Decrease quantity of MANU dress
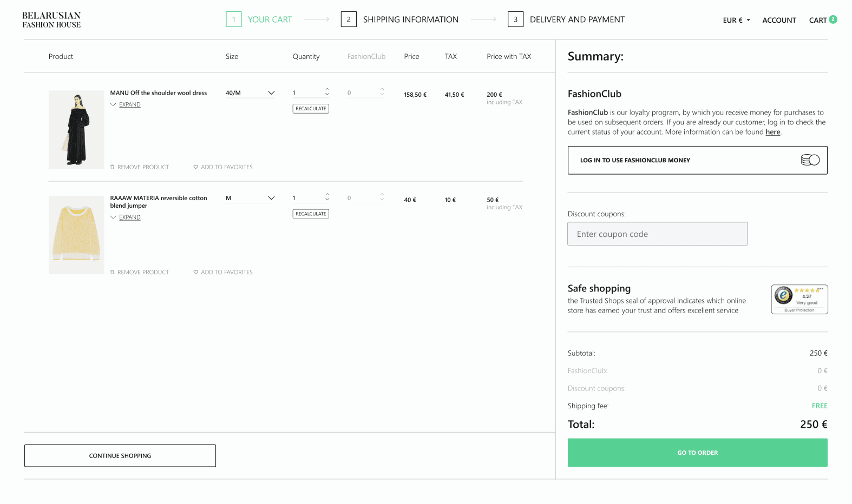 327,95
